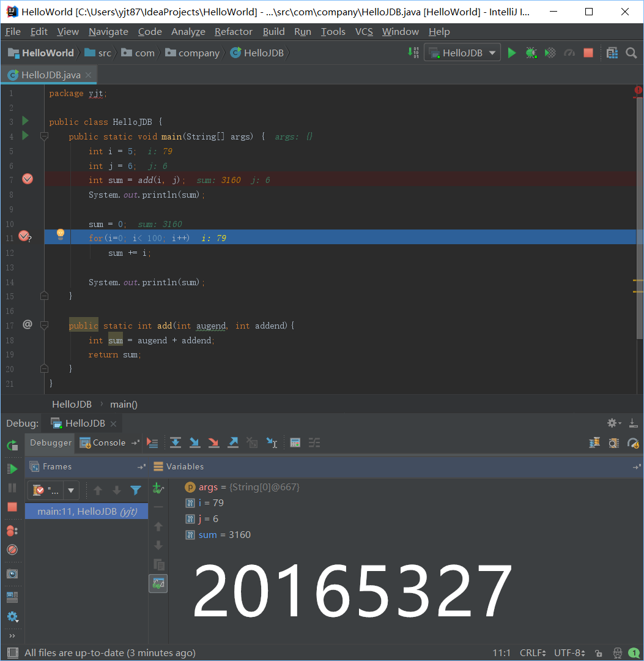The height and width of the screenshot is (661, 644).
Task: Toggle read-only lock icon in status bar
Action: pyautogui.click(x=599, y=653)
